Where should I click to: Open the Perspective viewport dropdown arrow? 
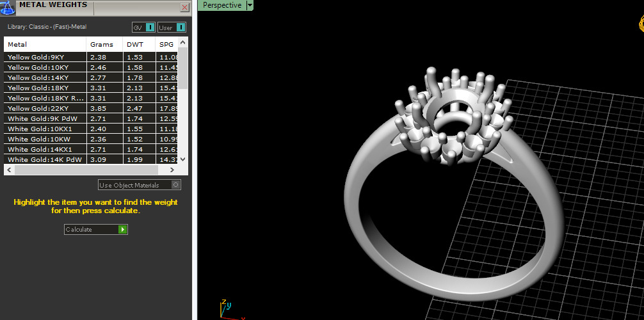[x=250, y=5]
